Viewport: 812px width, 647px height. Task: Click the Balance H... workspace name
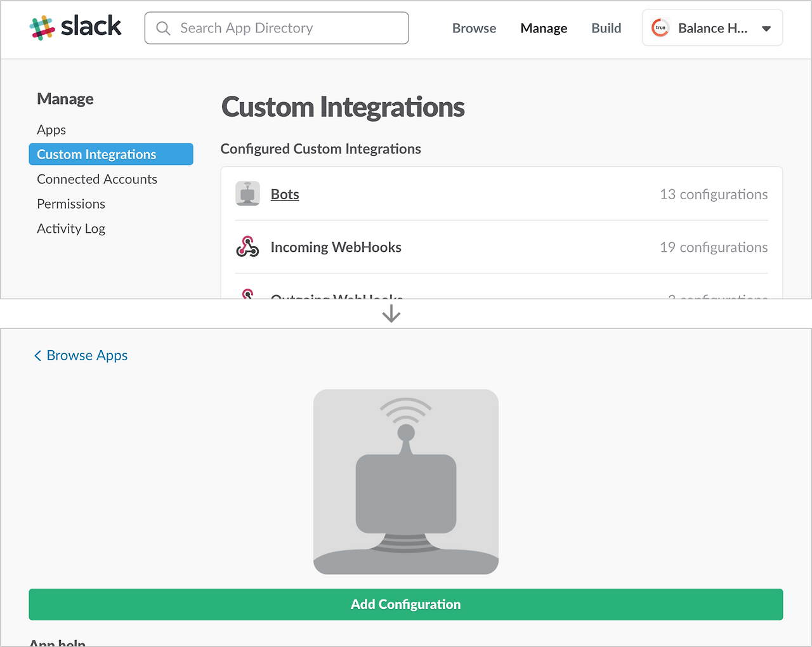coord(713,28)
